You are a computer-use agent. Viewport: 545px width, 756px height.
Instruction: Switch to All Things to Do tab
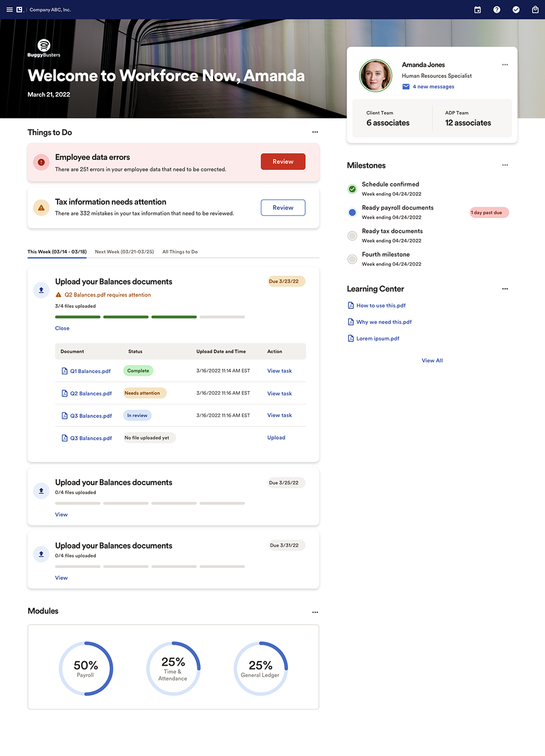(x=180, y=252)
